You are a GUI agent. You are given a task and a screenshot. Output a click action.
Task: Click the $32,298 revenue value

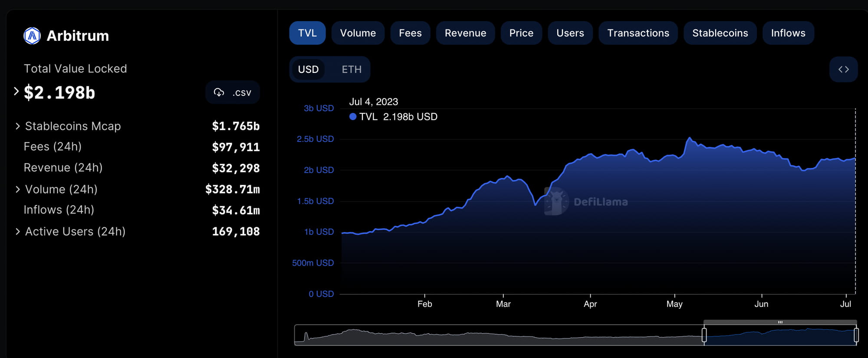[x=236, y=168]
